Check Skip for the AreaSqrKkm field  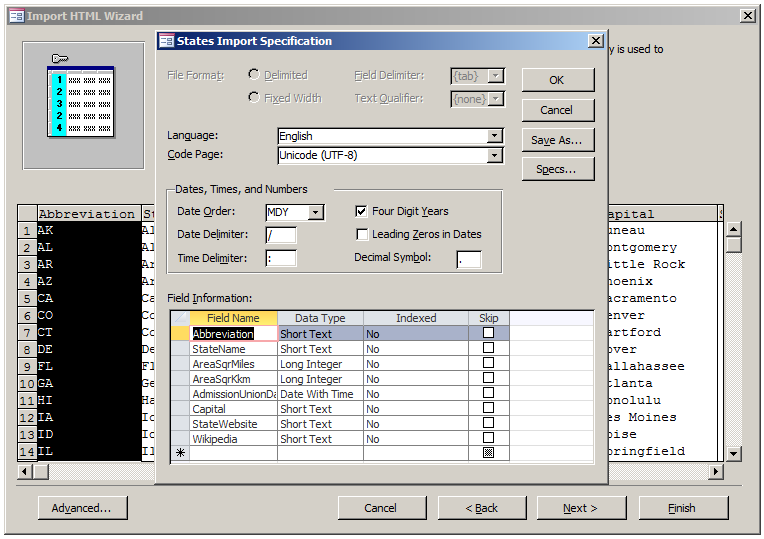pos(488,378)
